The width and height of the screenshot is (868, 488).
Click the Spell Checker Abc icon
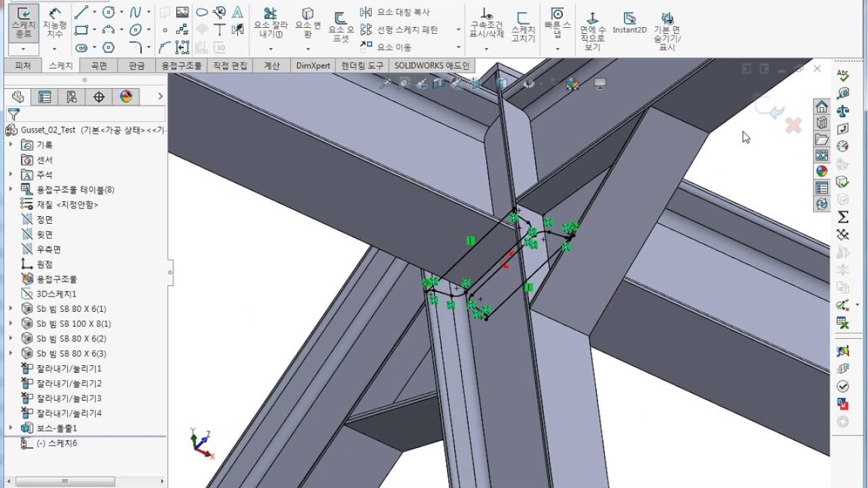pos(843,75)
